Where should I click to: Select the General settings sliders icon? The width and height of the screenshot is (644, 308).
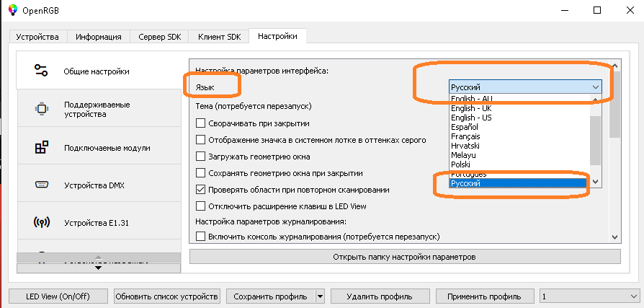pyautogui.click(x=41, y=70)
